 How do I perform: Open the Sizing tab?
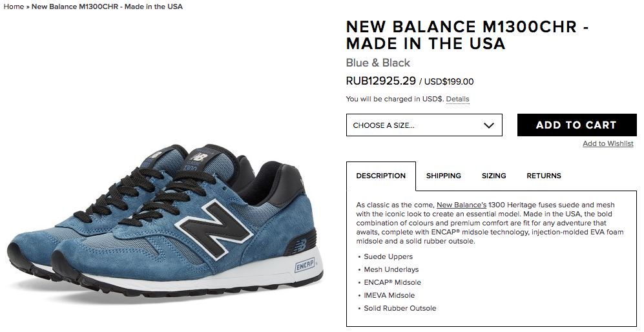click(493, 176)
